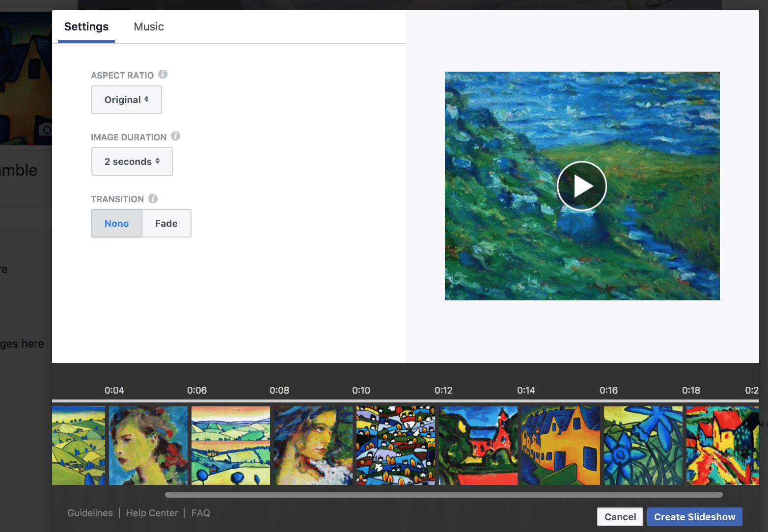Cancel the slideshow dialog

pos(620,517)
